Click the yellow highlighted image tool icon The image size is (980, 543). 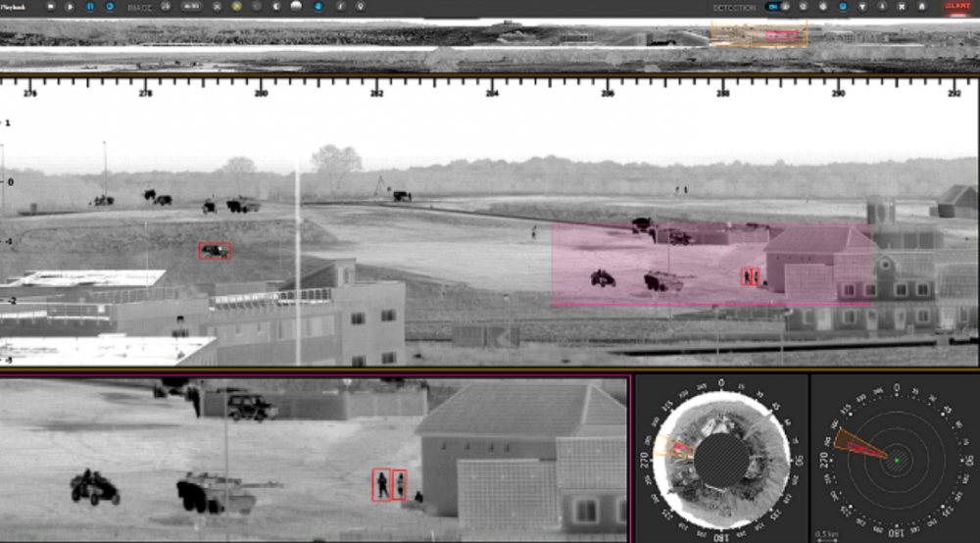click(x=236, y=6)
